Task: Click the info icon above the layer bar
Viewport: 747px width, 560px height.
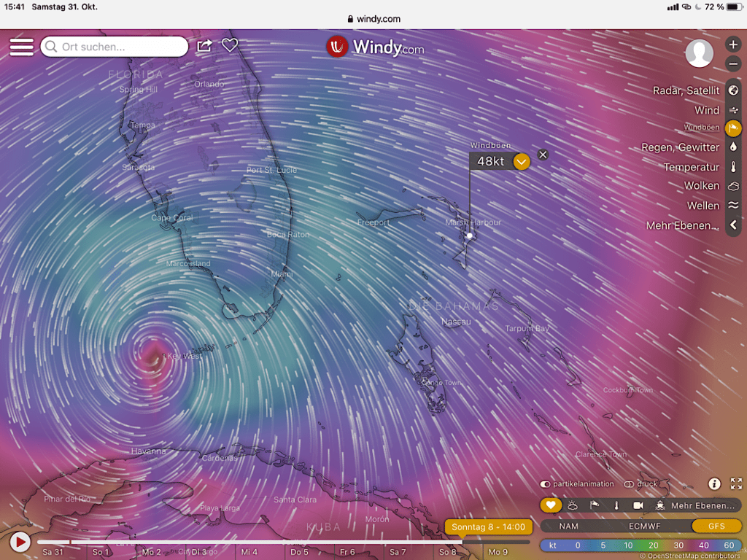Action: (x=714, y=483)
